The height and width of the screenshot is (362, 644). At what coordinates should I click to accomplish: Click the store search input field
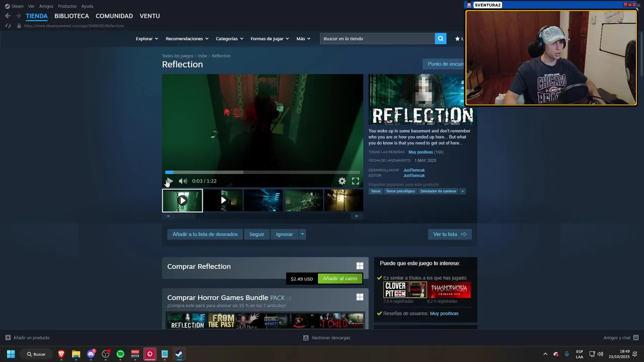click(377, 39)
